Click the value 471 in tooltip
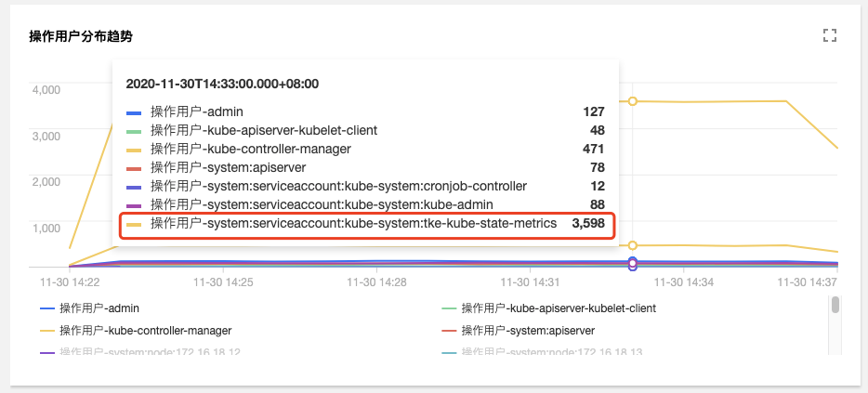Screen dimensions: 868x393 point(594,149)
